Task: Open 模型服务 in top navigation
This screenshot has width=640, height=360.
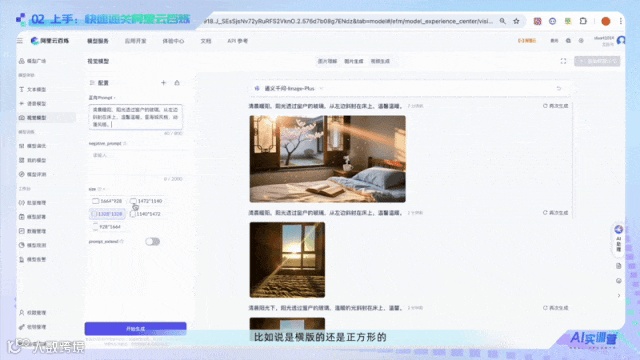Action: click(x=98, y=41)
